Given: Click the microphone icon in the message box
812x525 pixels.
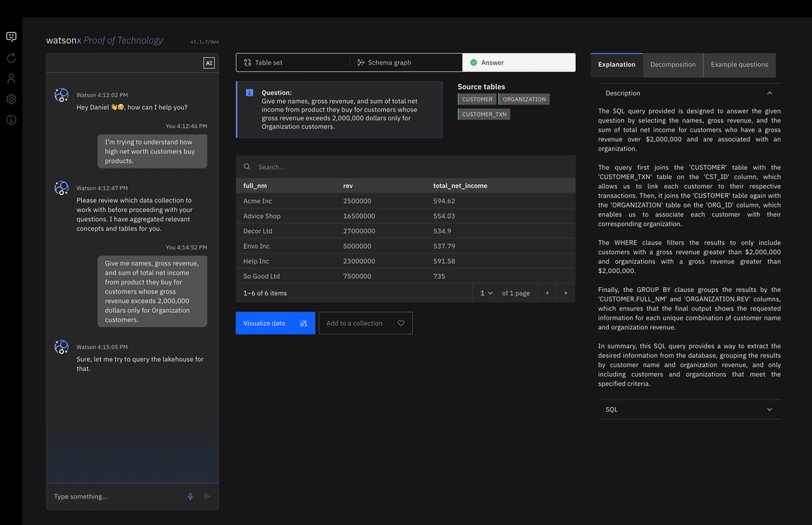Looking at the screenshot, I should click(x=189, y=496).
